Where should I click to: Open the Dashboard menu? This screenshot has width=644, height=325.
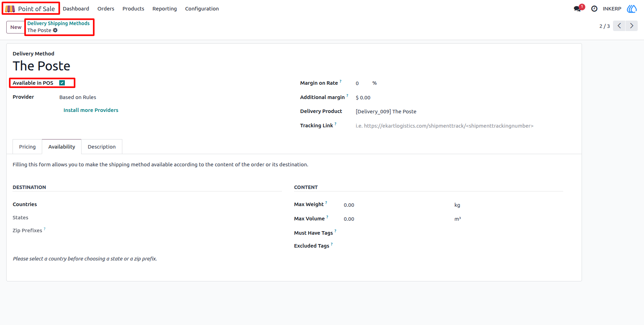pos(76,9)
